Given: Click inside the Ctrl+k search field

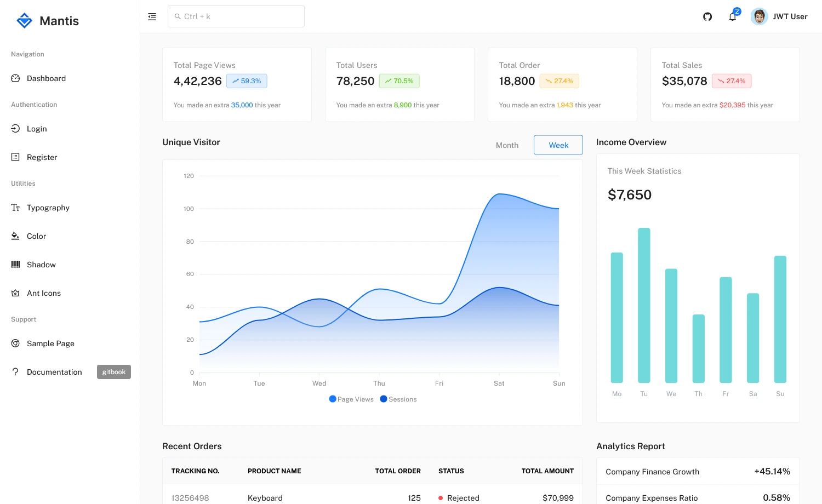Looking at the screenshot, I should point(236,16).
